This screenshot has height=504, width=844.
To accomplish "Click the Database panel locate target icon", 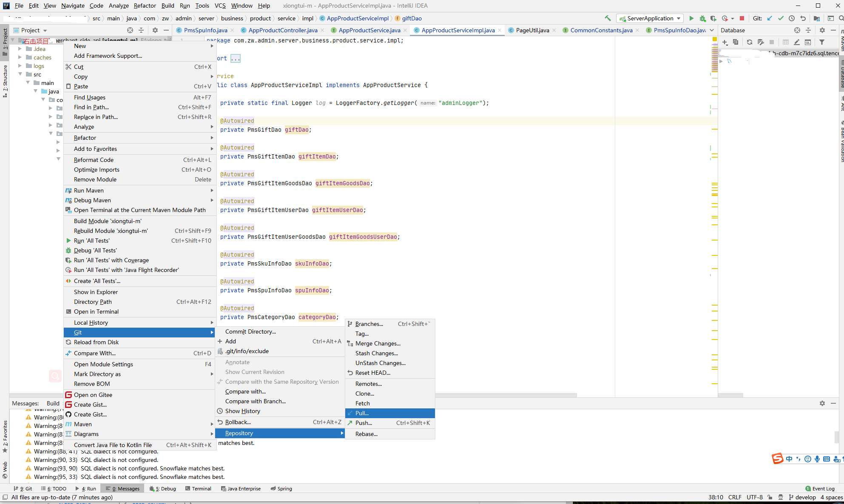I will [x=797, y=30].
